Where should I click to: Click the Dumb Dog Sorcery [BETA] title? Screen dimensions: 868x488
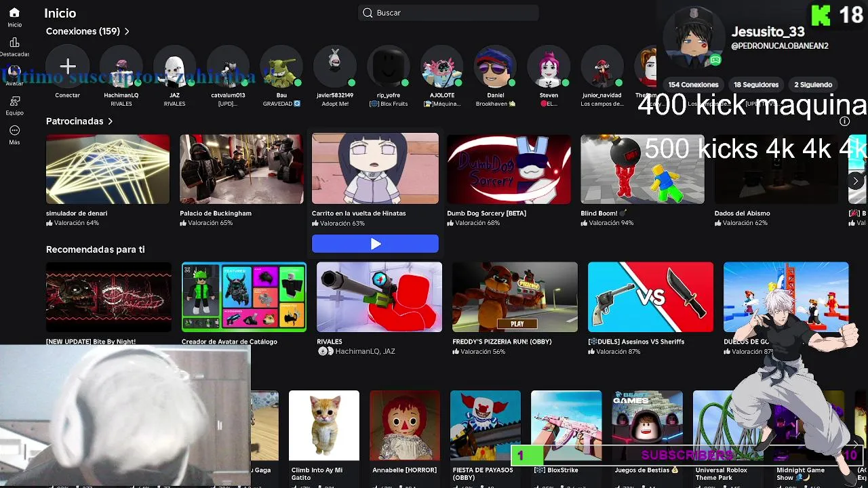click(x=486, y=213)
